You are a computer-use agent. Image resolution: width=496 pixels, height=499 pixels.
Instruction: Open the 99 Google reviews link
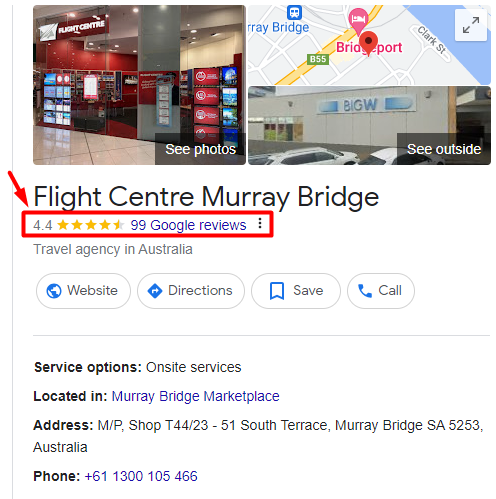(188, 225)
